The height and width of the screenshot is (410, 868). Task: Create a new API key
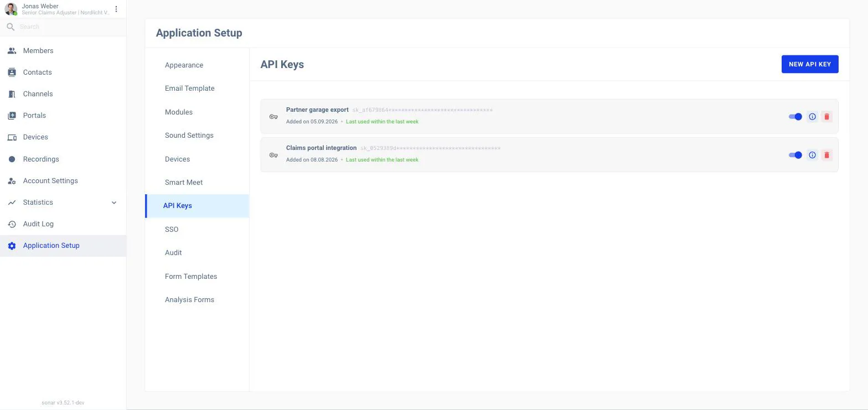810,64
